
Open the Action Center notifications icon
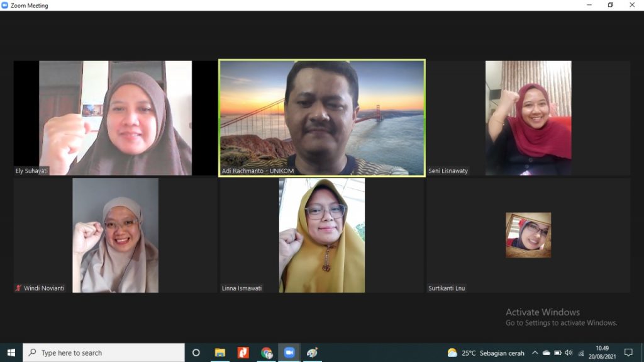click(628, 353)
